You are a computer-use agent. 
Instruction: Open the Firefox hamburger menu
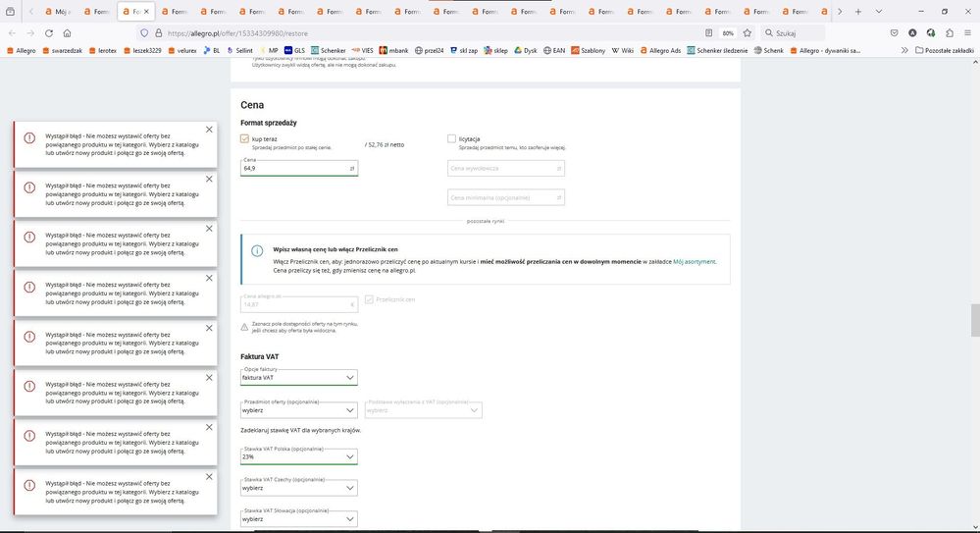tap(968, 32)
